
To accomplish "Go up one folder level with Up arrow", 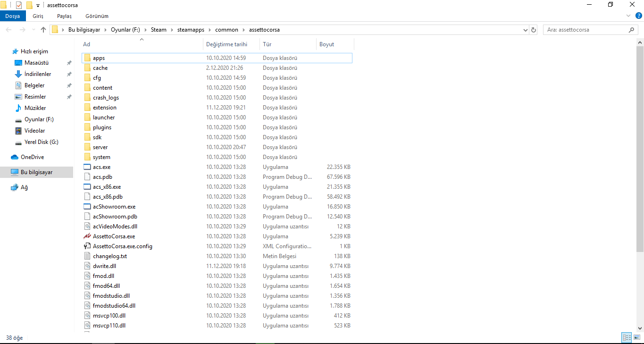I will 43,30.
